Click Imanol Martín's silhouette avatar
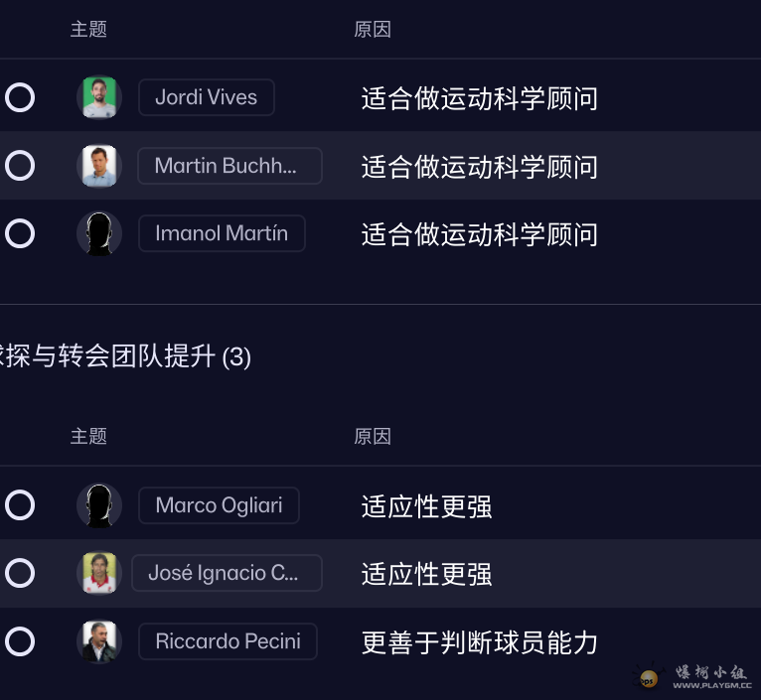Viewport: 761px width, 700px height. pyautogui.click(x=99, y=233)
